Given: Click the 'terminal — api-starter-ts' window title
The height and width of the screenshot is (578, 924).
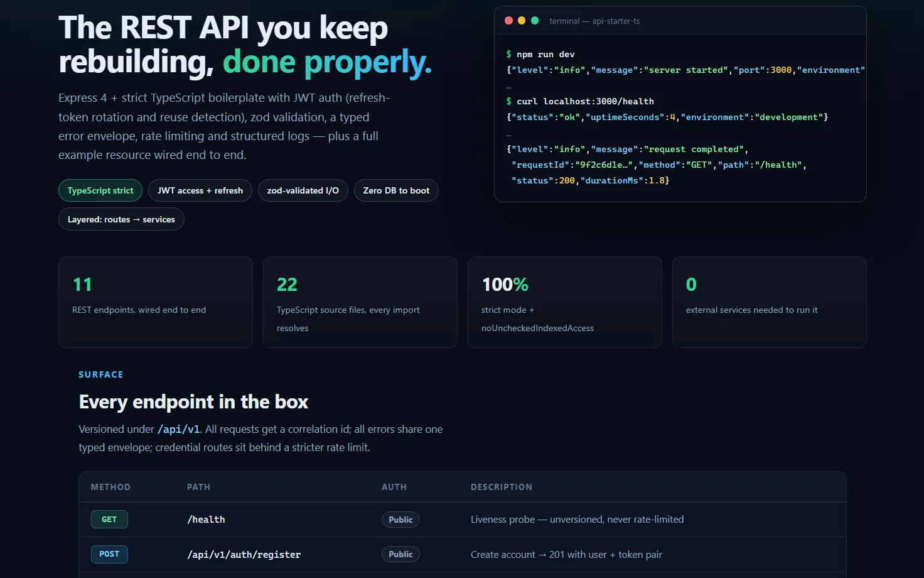Looking at the screenshot, I should click(594, 21).
